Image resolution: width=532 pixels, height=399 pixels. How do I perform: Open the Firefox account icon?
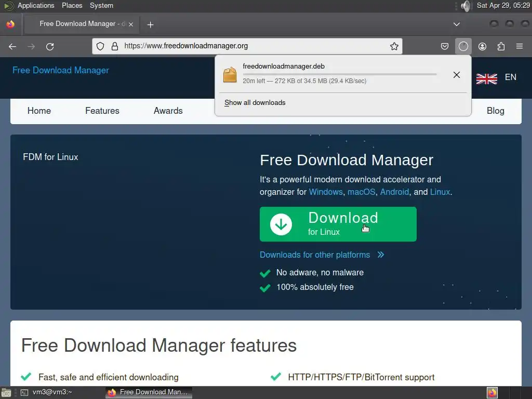482,46
